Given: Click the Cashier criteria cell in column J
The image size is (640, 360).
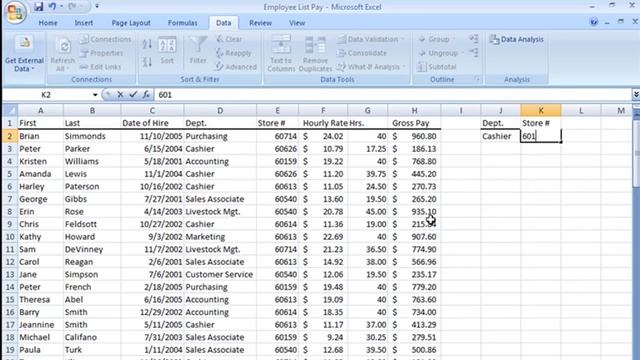Looking at the screenshot, I should (x=501, y=136).
